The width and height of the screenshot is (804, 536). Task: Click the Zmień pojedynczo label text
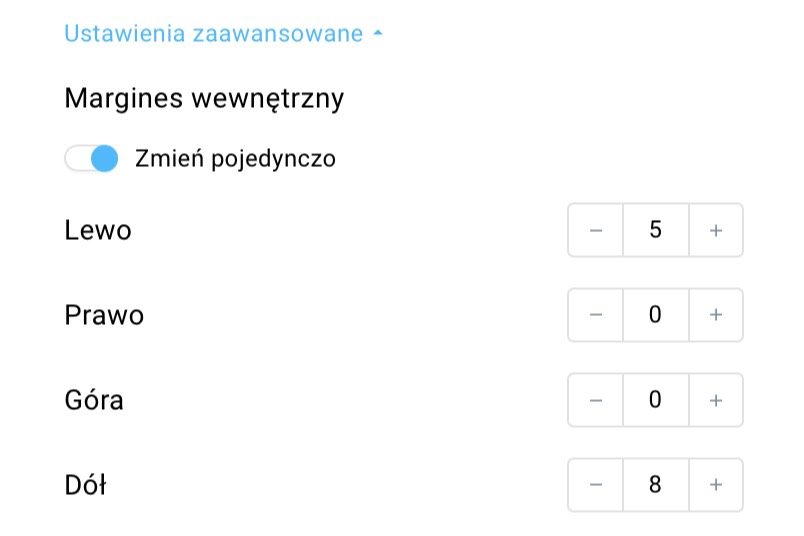point(235,158)
